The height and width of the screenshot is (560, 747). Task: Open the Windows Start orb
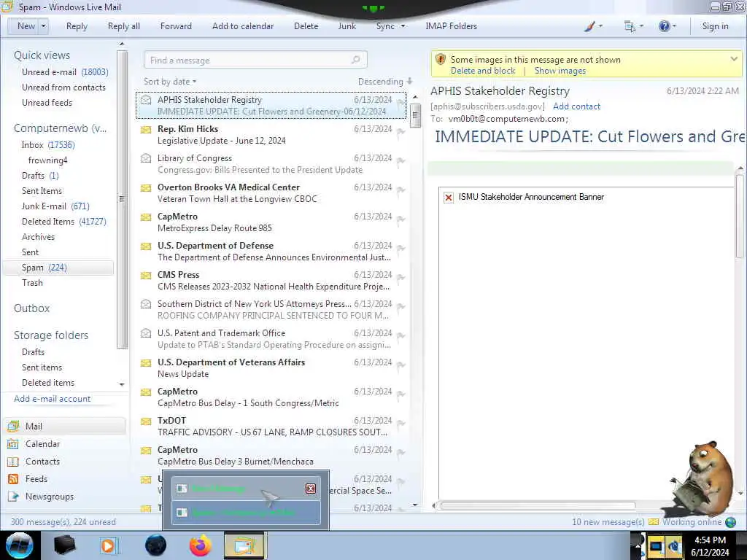pos(19,545)
